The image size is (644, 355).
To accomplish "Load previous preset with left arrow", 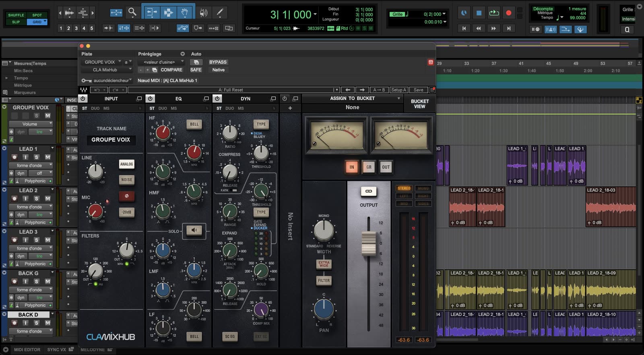I will pyautogui.click(x=348, y=90).
